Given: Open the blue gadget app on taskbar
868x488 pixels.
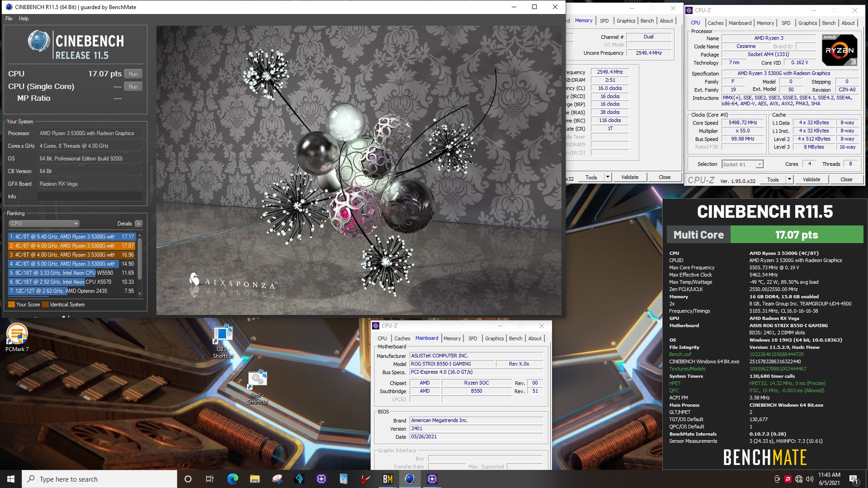Looking at the screenshot, I should click(343, 479).
